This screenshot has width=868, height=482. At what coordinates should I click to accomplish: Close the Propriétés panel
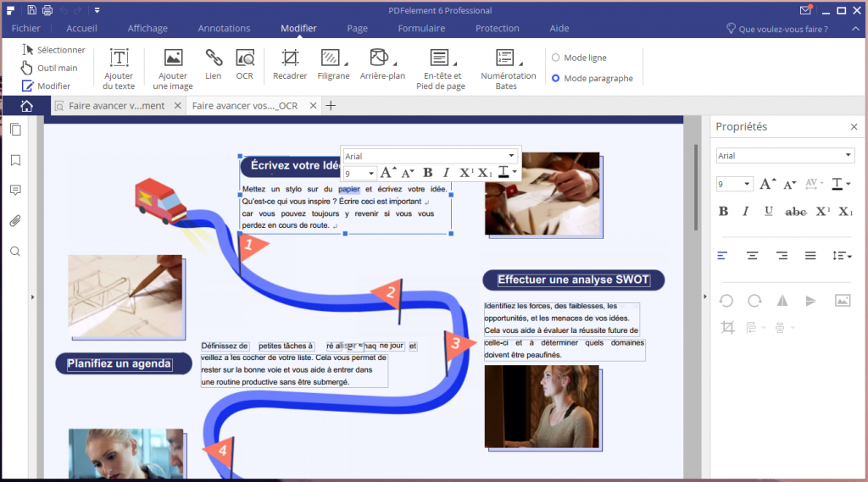click(x=854, y=127)
